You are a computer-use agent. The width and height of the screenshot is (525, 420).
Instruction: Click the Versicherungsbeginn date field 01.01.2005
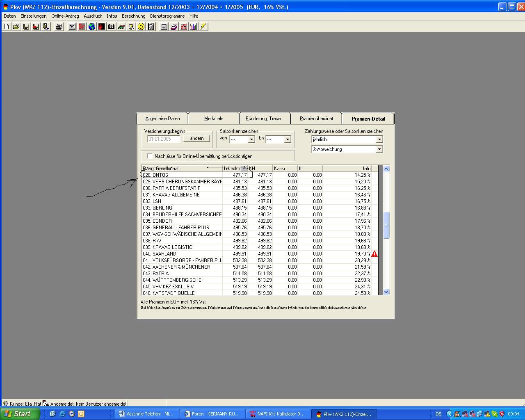click(x=164, y=139)
